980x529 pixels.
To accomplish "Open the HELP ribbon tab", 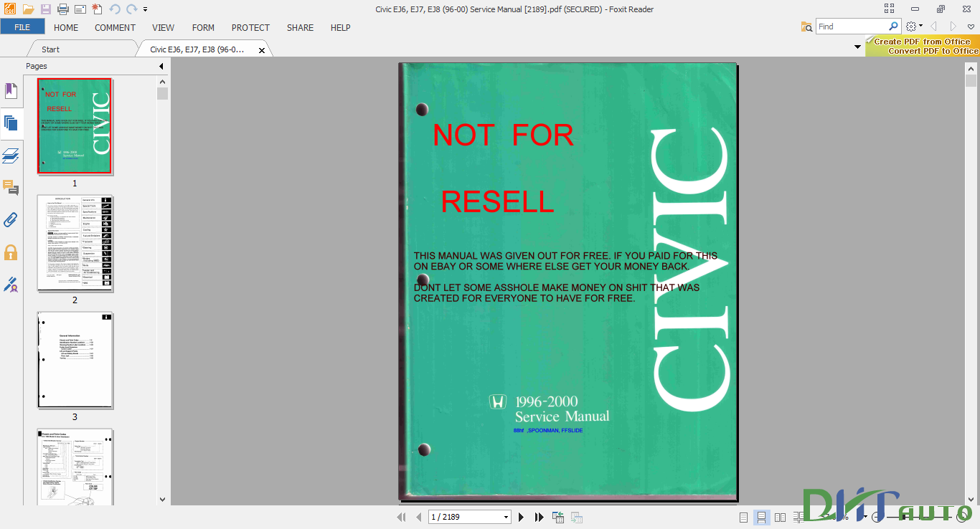I will coord(341,27).
